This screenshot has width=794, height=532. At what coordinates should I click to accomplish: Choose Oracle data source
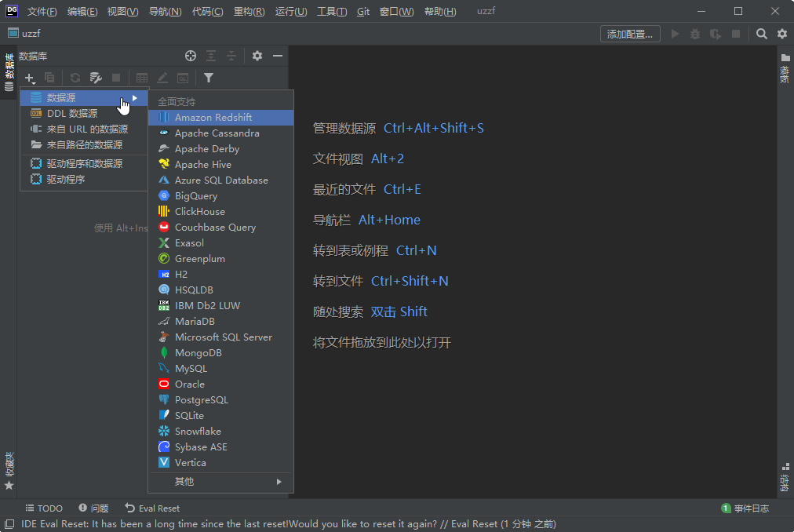click(x=220, y=384)
